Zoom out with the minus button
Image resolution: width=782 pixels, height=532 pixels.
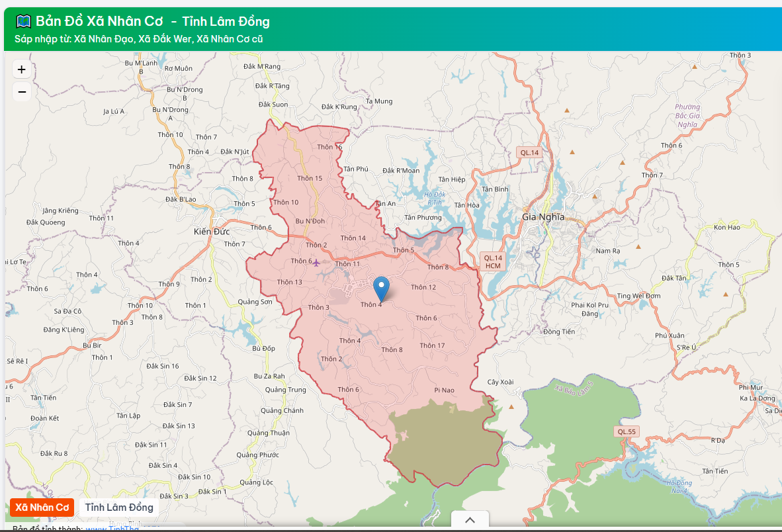click(x=22, y=91)
